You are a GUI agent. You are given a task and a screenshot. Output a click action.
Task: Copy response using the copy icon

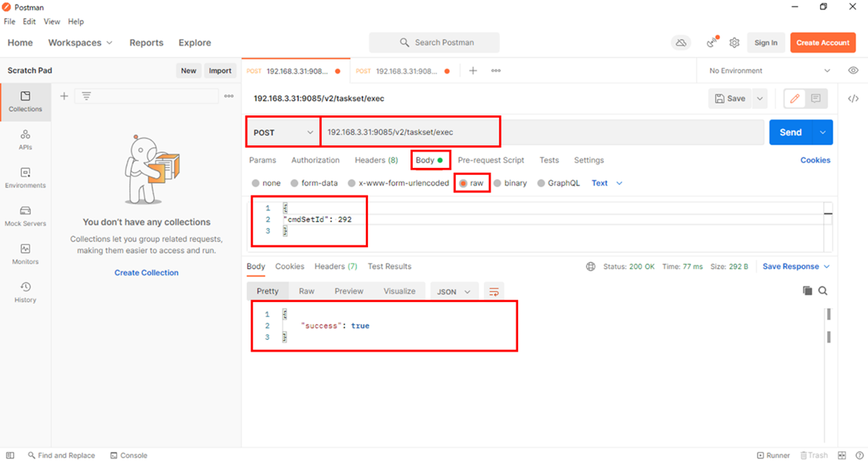point(808,291)
